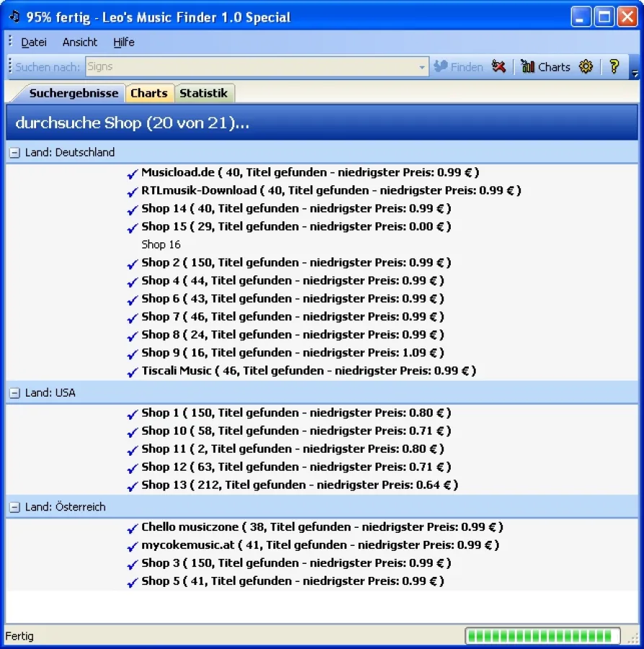644x649 pixels.
Task: Open the Hilfe menu
Action: (123, 43)
